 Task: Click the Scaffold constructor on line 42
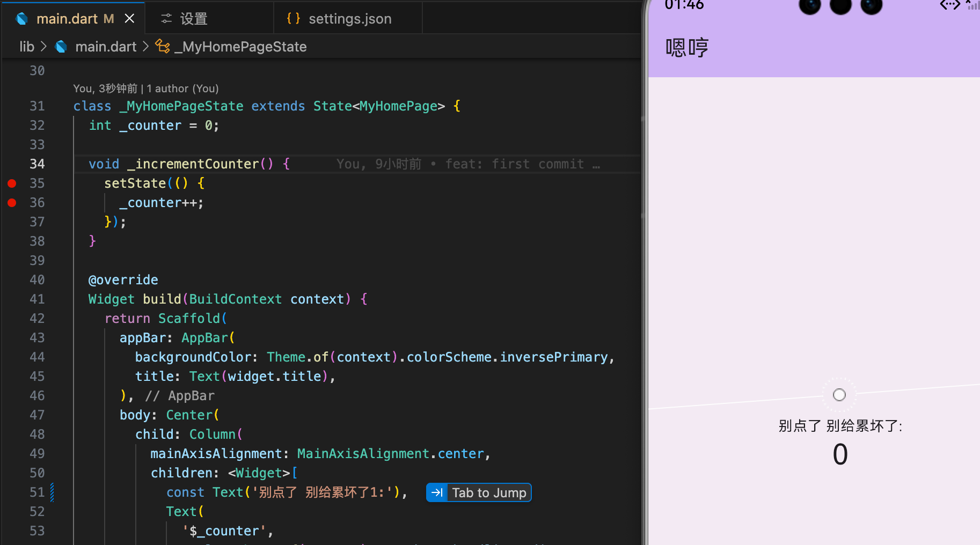189,319
